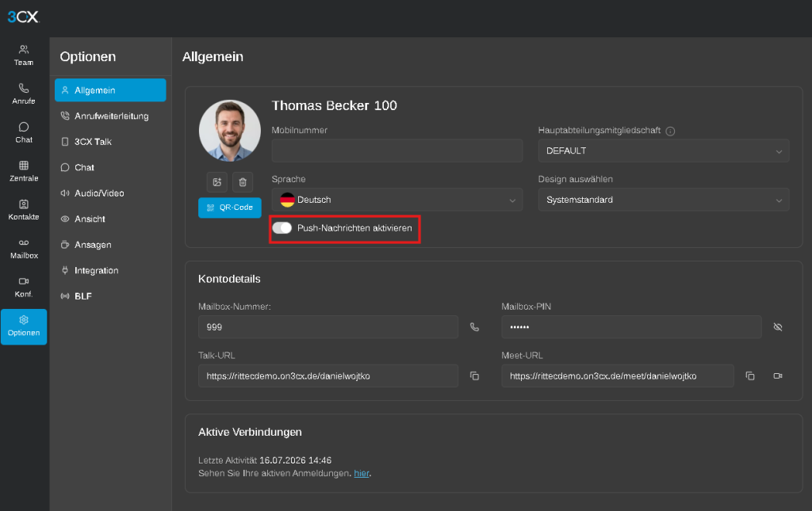
Task: Click the Aktive Verbindungen heading
Action: click(250, 432)
